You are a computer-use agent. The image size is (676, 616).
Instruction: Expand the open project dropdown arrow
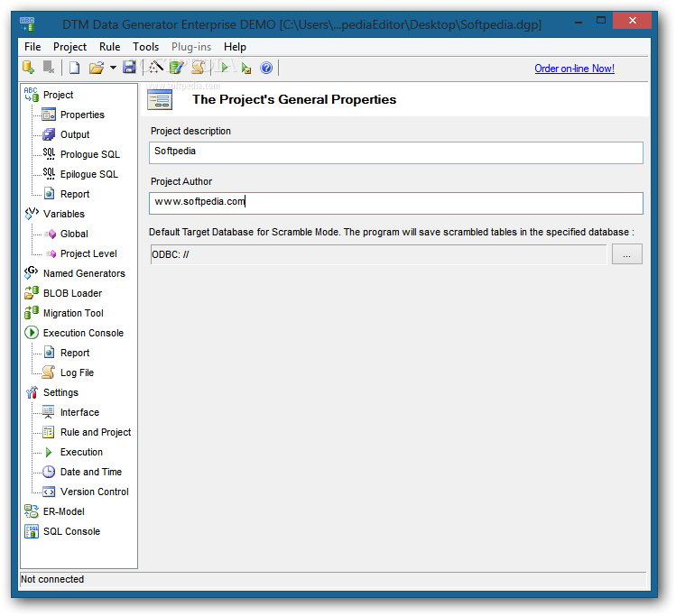click(113, 68)
